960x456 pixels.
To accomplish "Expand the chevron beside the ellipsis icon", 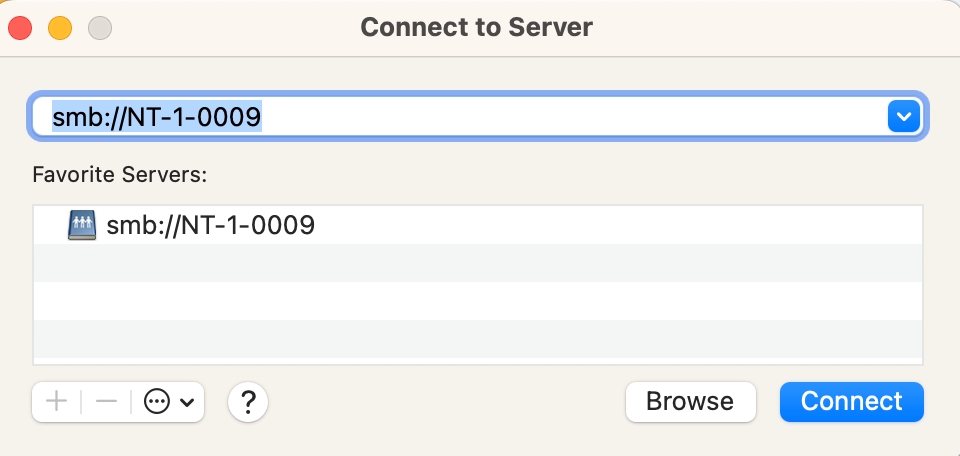I will 186,403.
